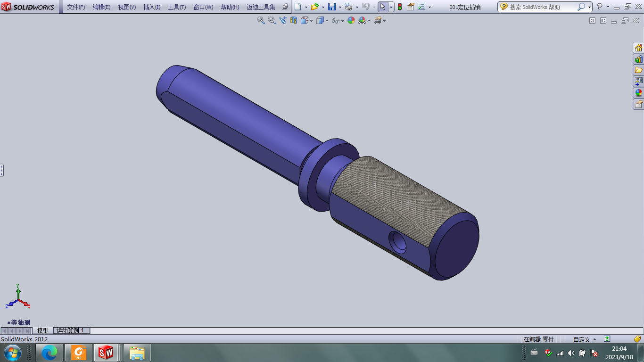The height and width of the screenshot is (362, 644).
Task: Expand the Select tool dropdown arrow
Action: click(x=391, y=7)
